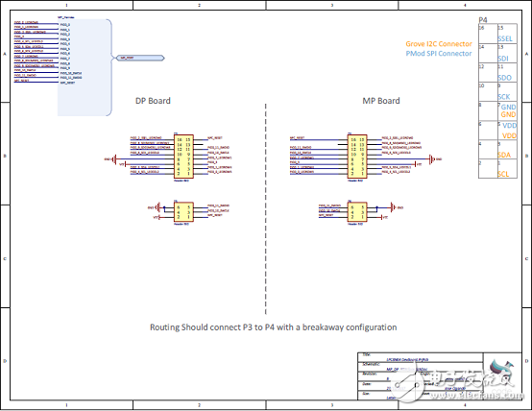Select ground symbol right of MP 16-pin header
This screenshot has width=532, height=411.
click(432, 158)
